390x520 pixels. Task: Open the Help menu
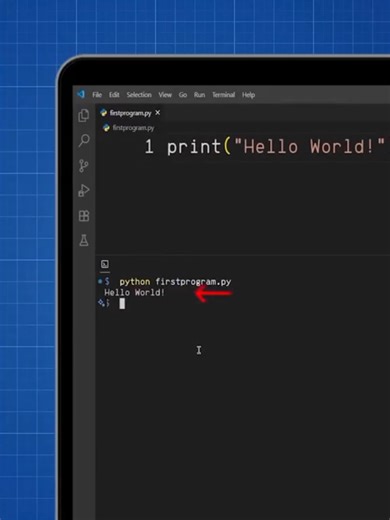pyautogui.click(x=249, y=95)
